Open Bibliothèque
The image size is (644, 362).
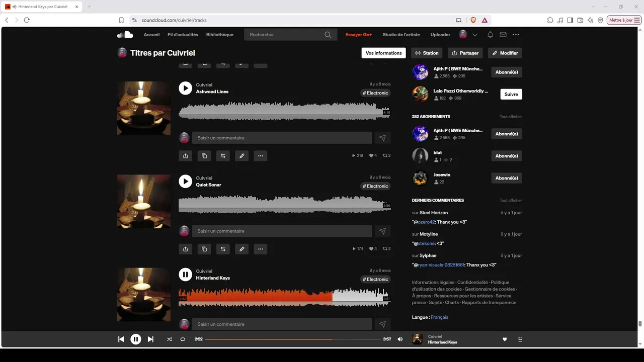[x=220, y=35]
